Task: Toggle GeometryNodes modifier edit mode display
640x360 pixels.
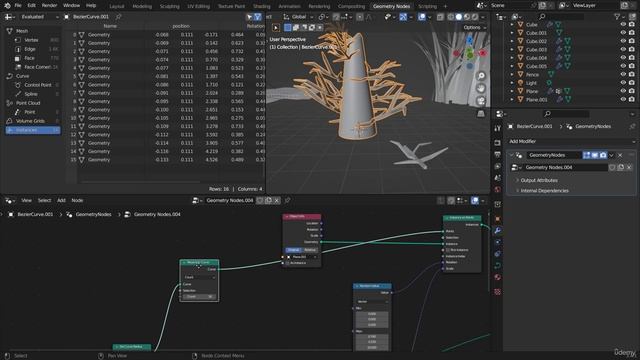Action: (x=587, y=155)
